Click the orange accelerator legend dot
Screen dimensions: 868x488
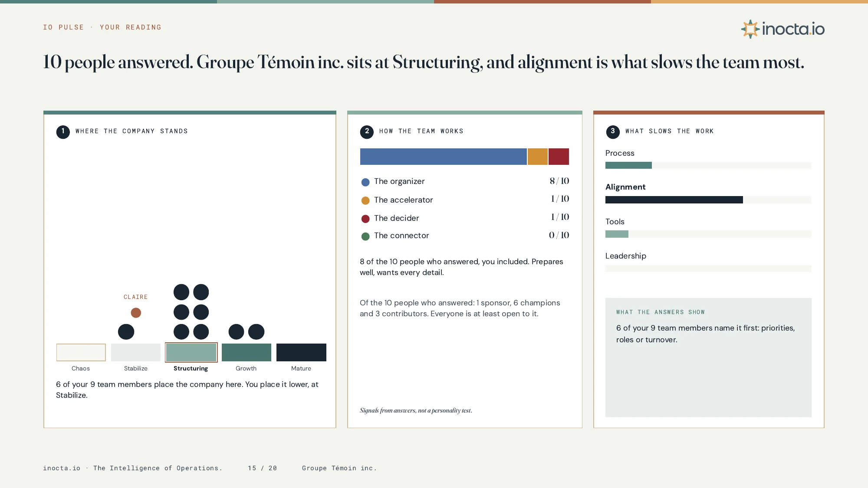365,200
